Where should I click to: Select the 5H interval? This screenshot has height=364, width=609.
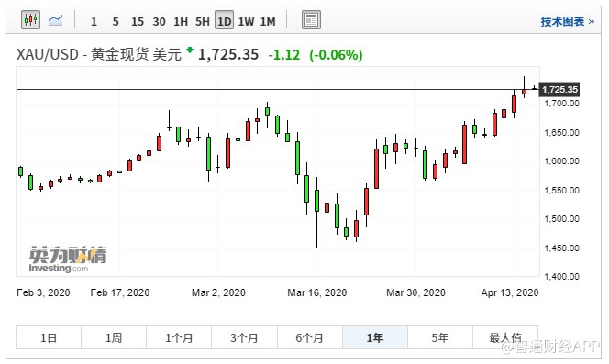click(203, 21)
